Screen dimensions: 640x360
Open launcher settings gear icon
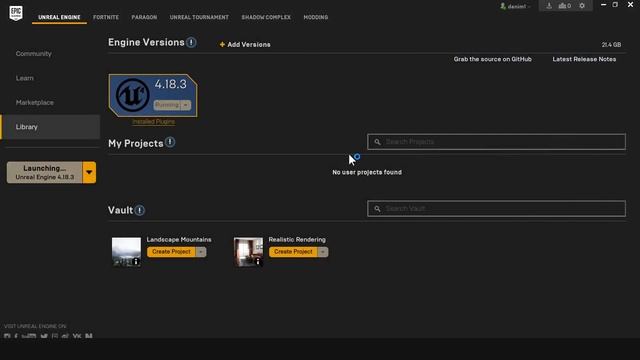[x=582, y=6]
